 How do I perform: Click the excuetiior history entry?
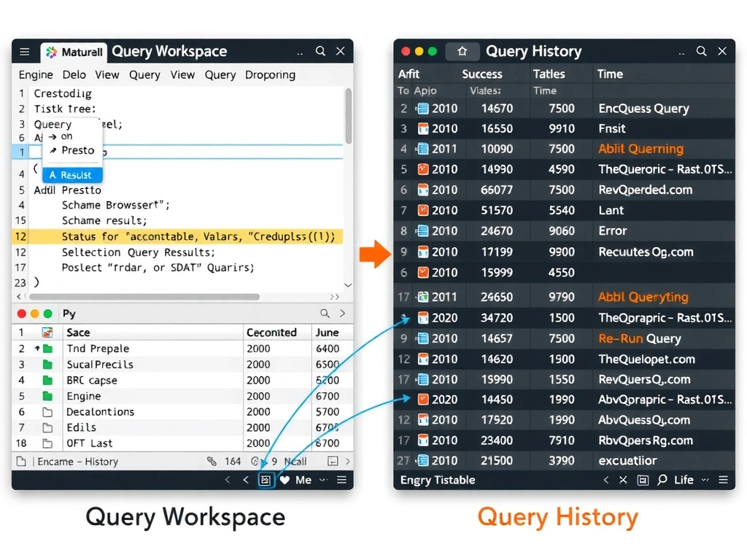coord(627,461)
